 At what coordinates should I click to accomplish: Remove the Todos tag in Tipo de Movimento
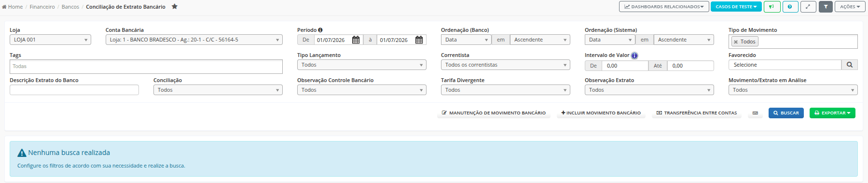click(x=736, y=42)
